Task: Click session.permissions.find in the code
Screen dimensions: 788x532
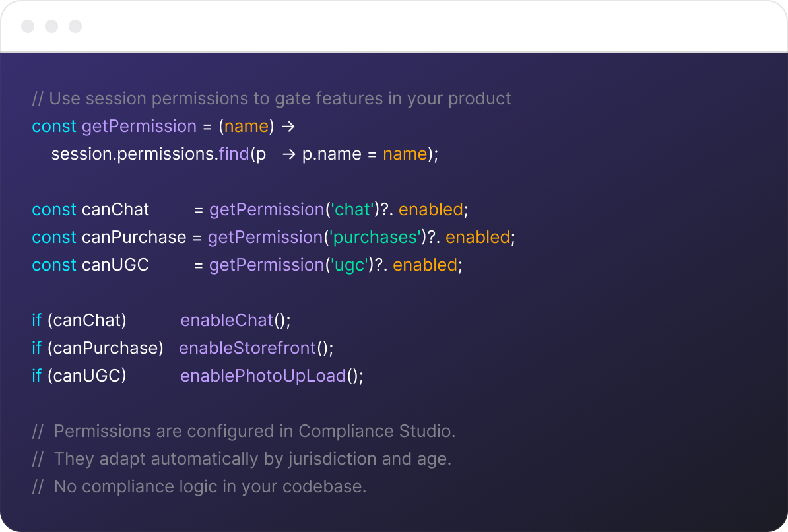Action: point(150,154)
